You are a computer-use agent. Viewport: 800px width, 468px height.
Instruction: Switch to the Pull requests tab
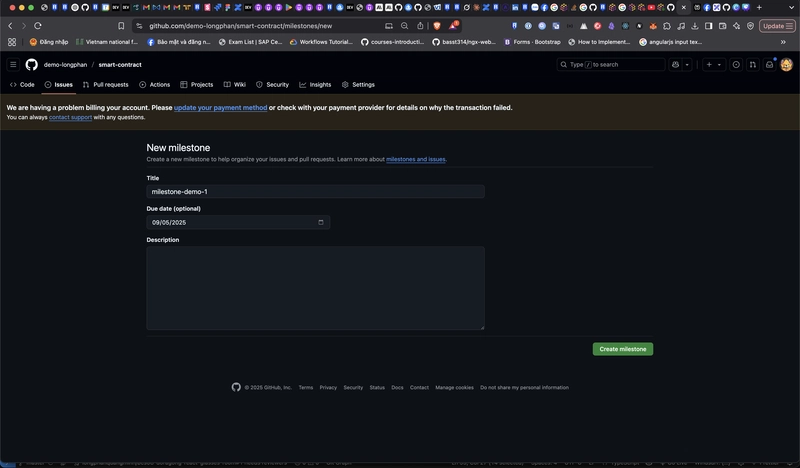tap(105, 85)
